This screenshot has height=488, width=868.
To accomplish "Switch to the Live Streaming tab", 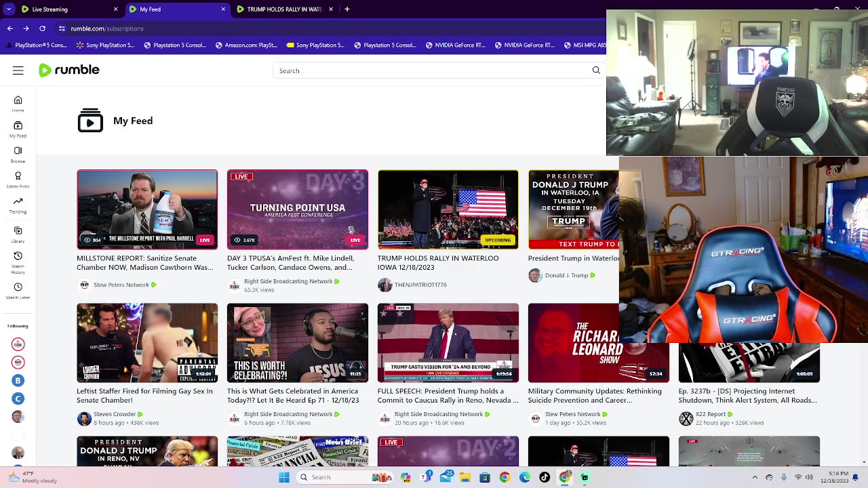I will [x=68, y=9].
